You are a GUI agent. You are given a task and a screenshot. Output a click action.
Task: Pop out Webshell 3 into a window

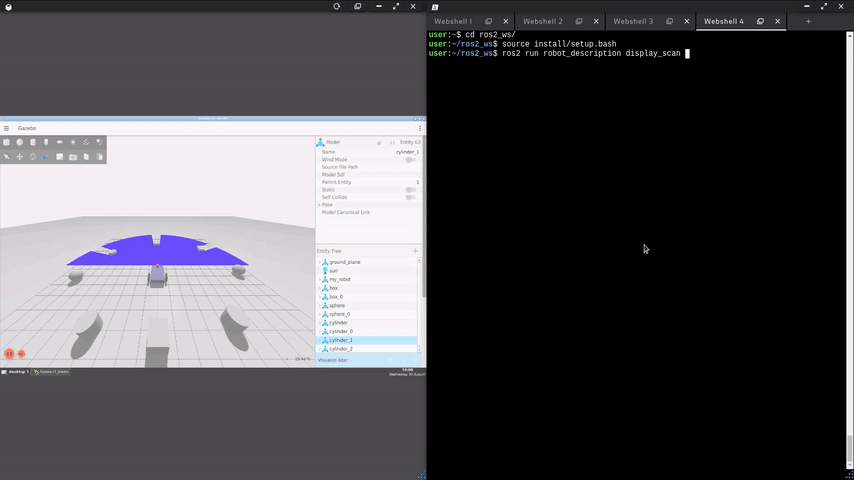(x=669, y=21)
